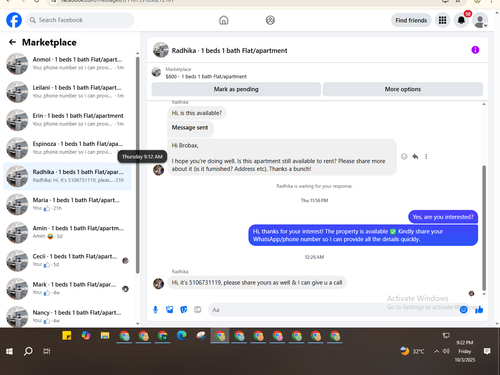Reply to Radhika's message arrow icon

tap(415, 156)
